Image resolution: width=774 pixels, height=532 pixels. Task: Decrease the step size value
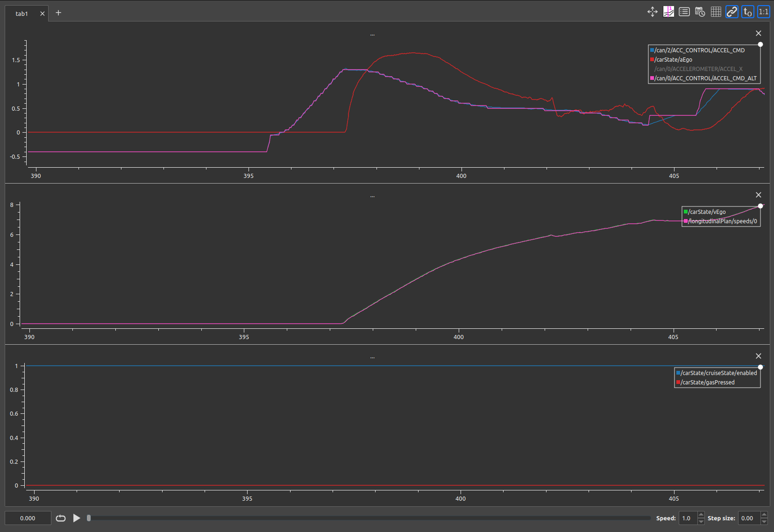[x=763, y=521]
